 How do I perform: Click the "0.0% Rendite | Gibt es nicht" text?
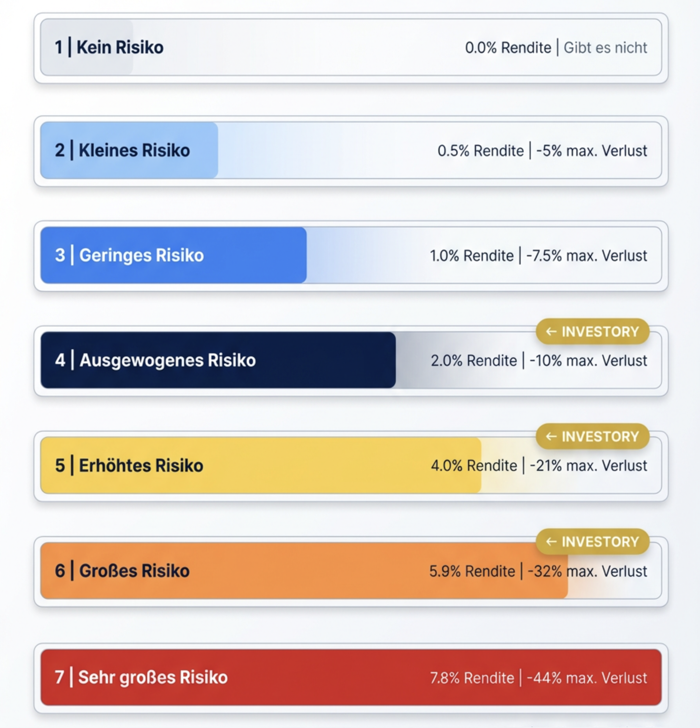click(x=555, y=48)
